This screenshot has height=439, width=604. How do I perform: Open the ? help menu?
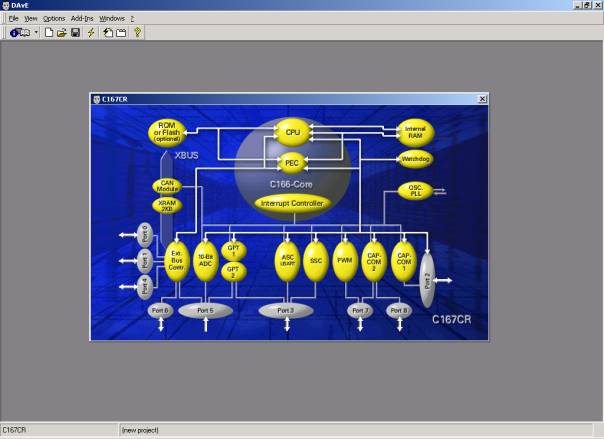click(x=132, y=18)
